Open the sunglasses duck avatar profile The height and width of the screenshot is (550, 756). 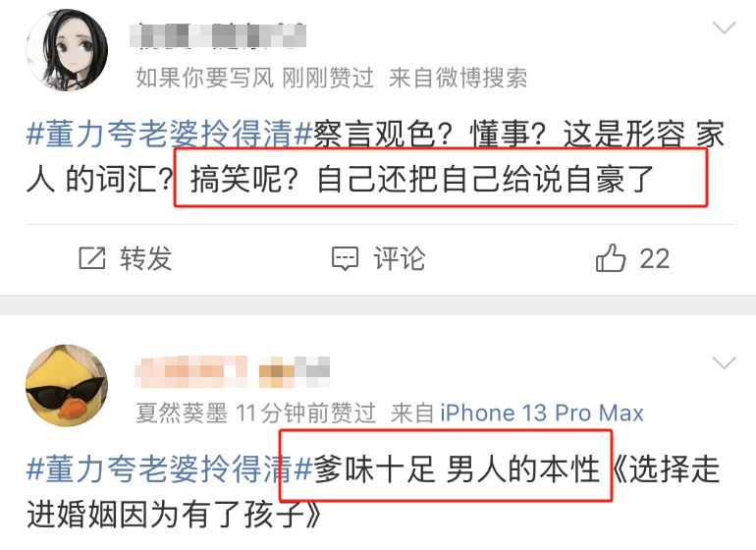click(67, 385)
